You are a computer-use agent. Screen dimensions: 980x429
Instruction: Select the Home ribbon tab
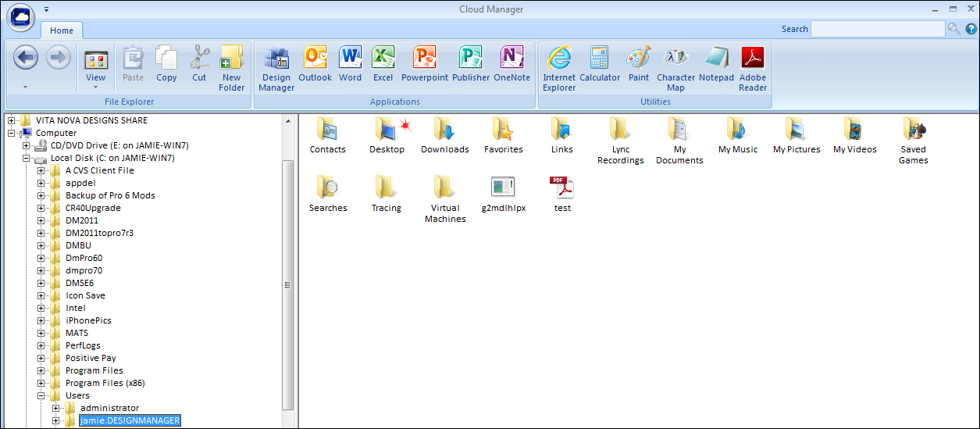(62, 30)
